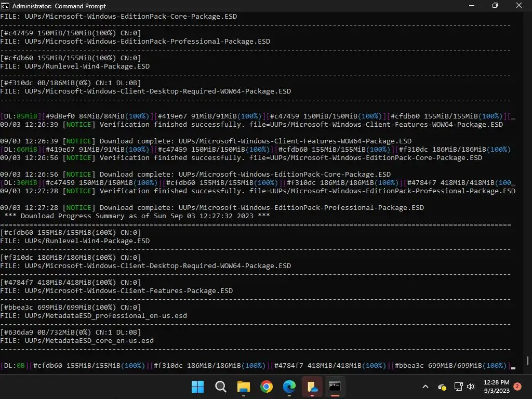
Task: Launch Google Chrome from taskbar
Action: click(x=267, y=387)
